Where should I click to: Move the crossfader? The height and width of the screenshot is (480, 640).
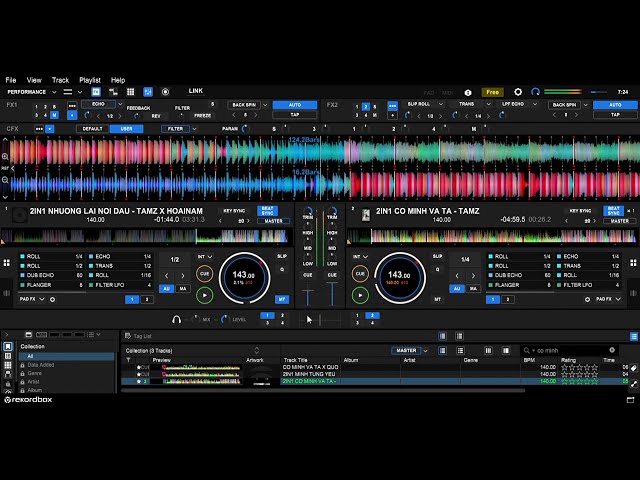pyautogui.click(x=320, y=320)
